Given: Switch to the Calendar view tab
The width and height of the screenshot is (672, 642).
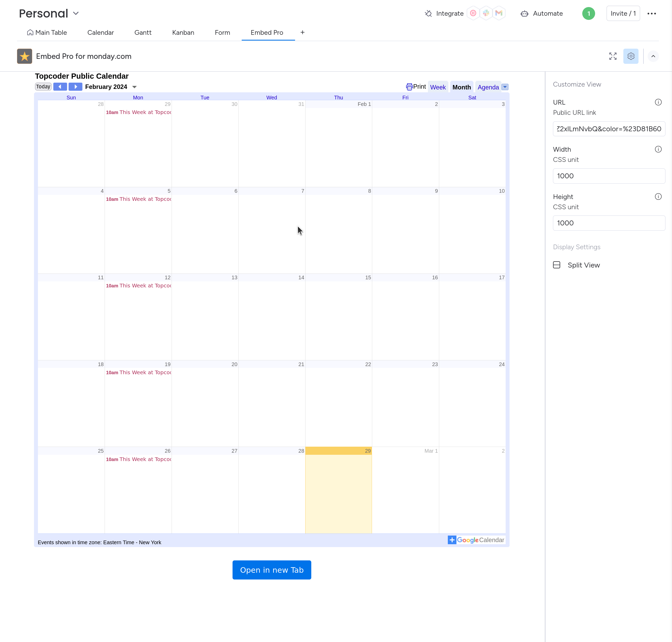Looking at the screenshot, I should (x=100, y=32).
